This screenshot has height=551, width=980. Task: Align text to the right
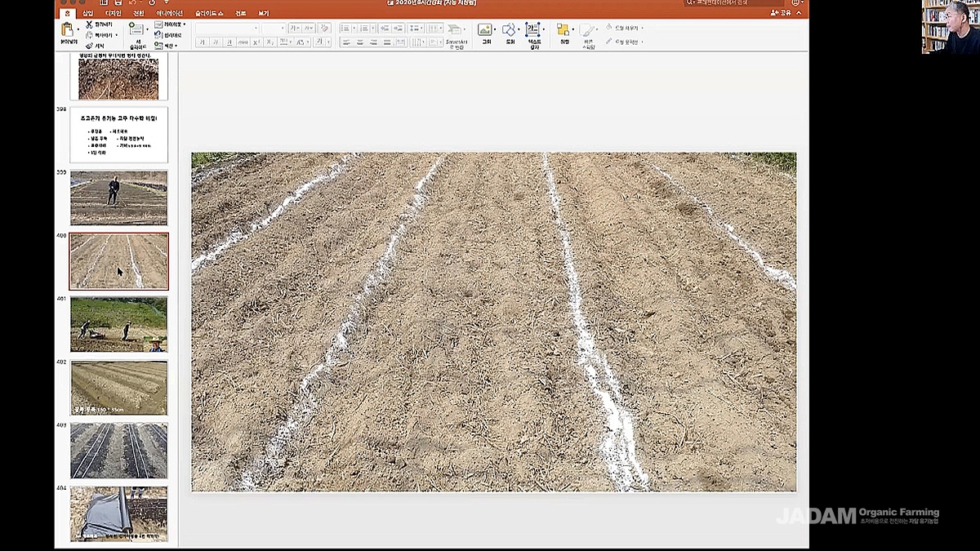[x=375, y=42]
